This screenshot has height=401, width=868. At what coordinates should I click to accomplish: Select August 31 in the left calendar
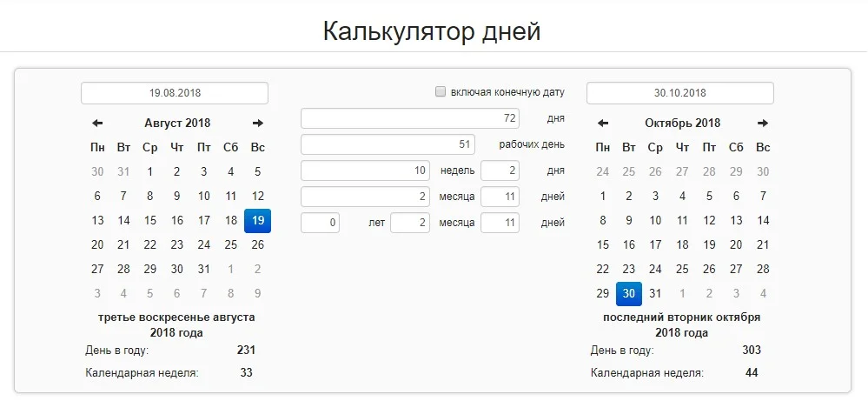pos(204,270)
